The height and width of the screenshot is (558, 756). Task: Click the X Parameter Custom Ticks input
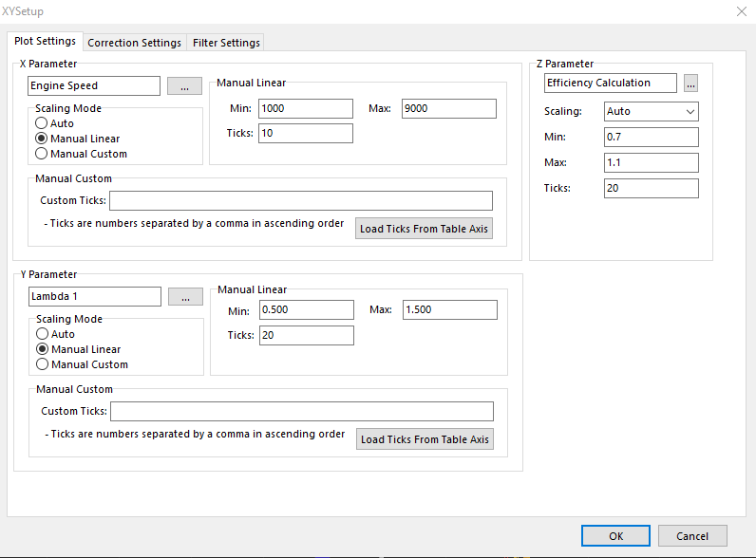[x=301, y=200]
